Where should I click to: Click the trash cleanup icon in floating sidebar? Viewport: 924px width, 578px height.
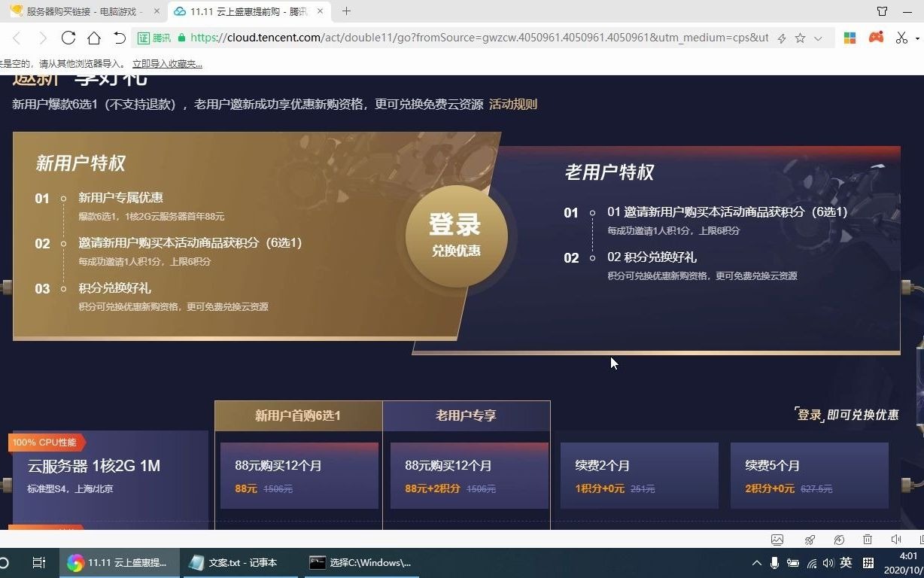(x=868, y=540)
